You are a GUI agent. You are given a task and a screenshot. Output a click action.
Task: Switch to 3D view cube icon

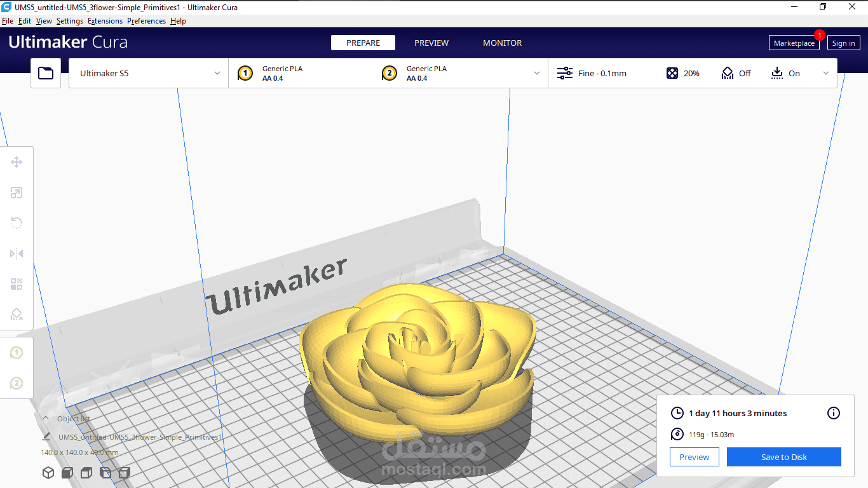[48, 473]
